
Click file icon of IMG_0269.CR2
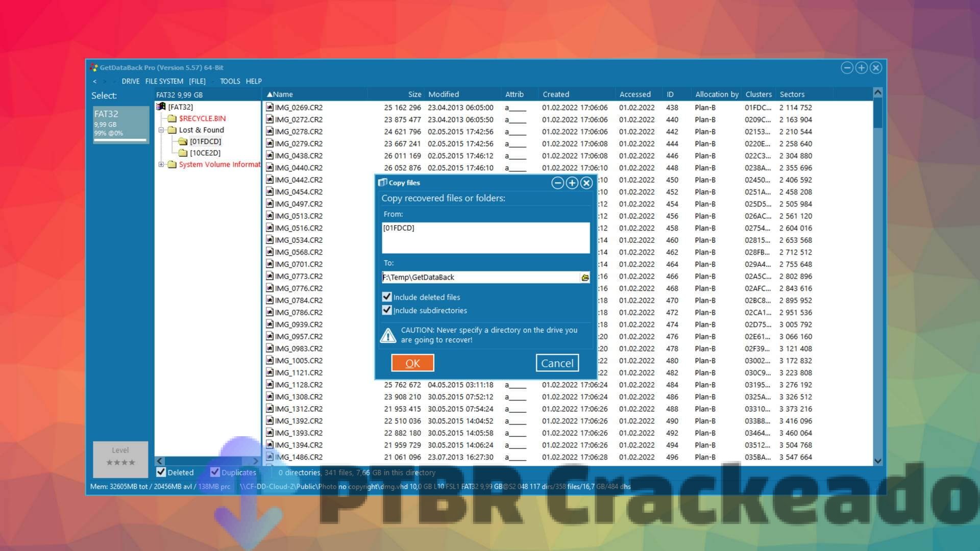pyautogui.click(x=269, y=107)
